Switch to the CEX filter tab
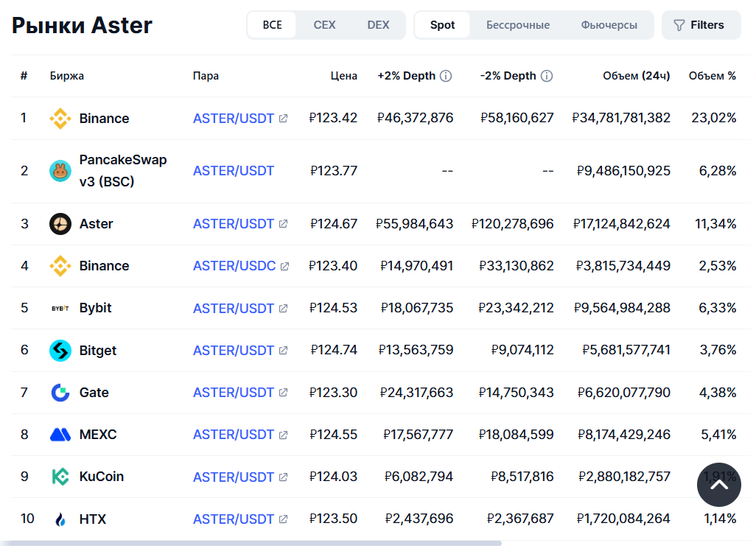756x554 pixels. pos(324,25)
